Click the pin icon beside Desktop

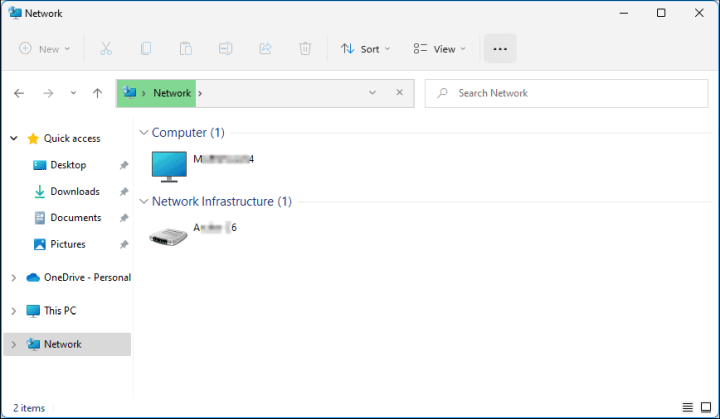(124, 165)
